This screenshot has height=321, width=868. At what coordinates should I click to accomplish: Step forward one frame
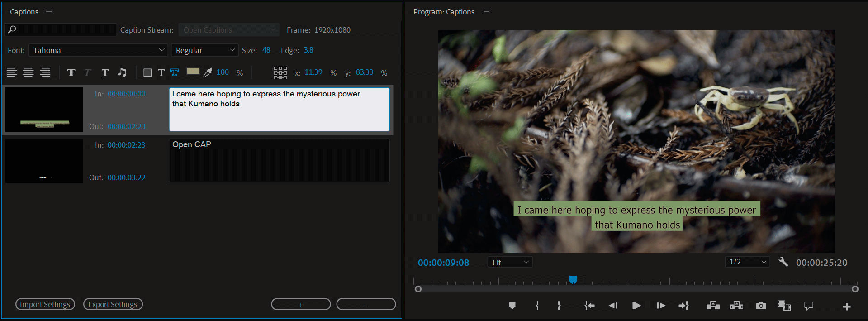tap(661, 306)
